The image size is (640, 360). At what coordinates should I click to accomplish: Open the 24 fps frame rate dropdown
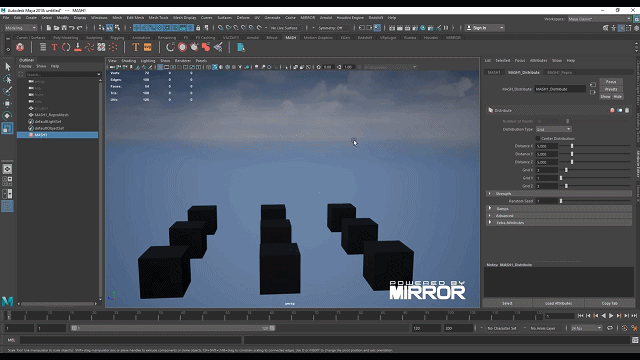point(586,328)
